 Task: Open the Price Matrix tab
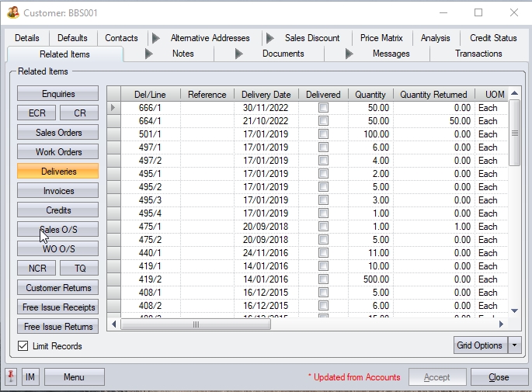(381, 38)
